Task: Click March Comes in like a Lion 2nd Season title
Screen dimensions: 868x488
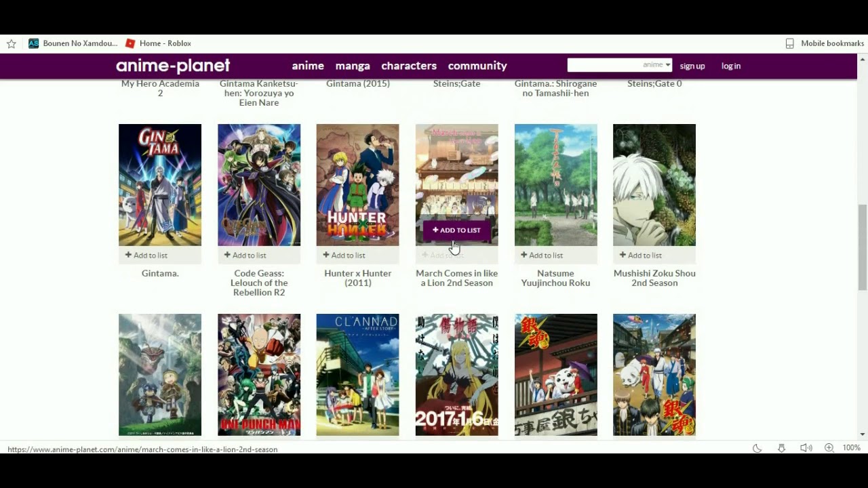Action: 457,278
